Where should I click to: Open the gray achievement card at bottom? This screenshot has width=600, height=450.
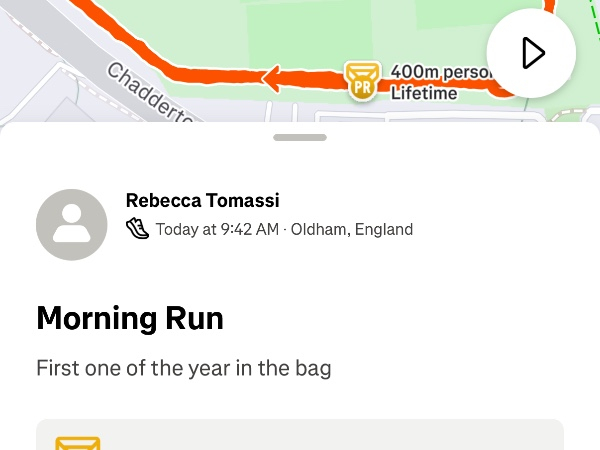tap(300, 436)
